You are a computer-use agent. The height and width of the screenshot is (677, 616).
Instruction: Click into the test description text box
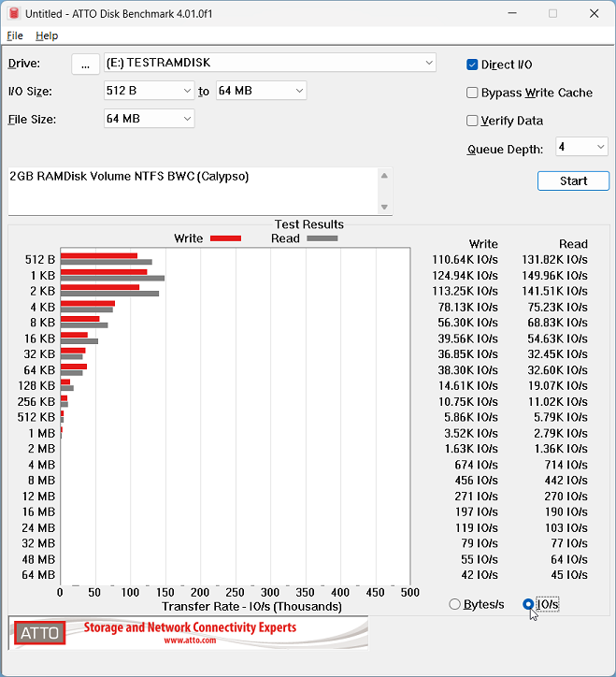click(x=193, y=192)
